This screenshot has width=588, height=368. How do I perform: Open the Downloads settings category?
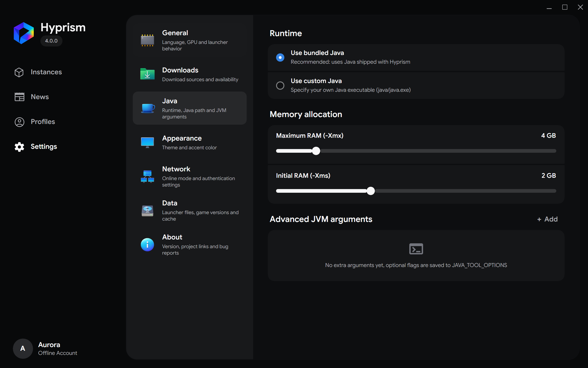click(x=189, y=74)
